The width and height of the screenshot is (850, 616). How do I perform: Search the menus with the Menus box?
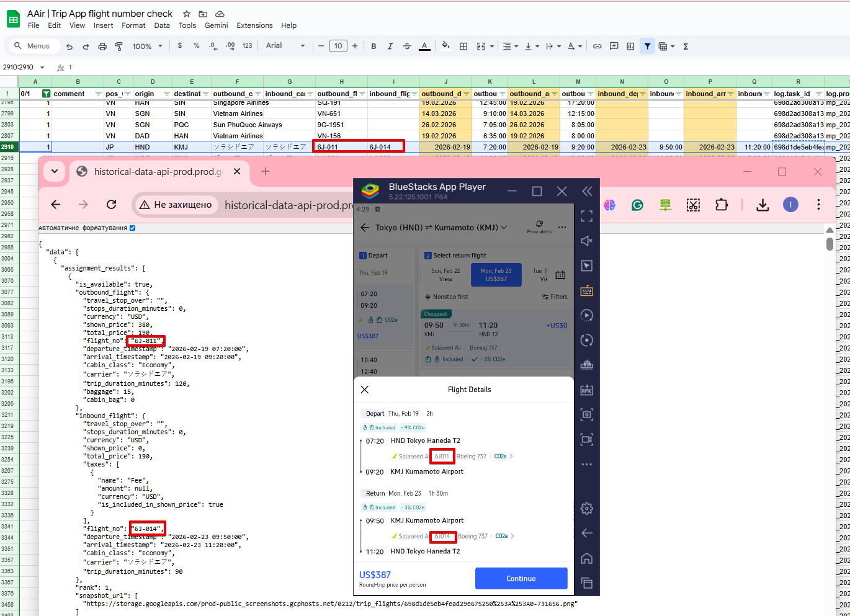33,46
